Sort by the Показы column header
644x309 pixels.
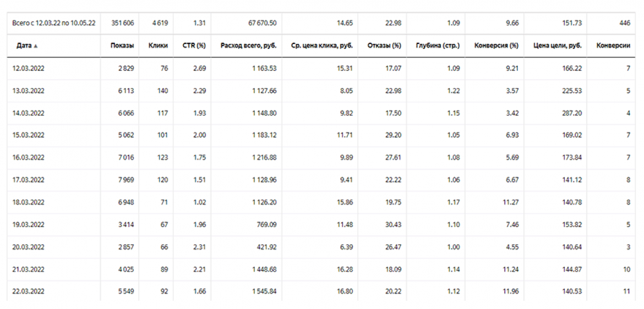coord(122,46)
